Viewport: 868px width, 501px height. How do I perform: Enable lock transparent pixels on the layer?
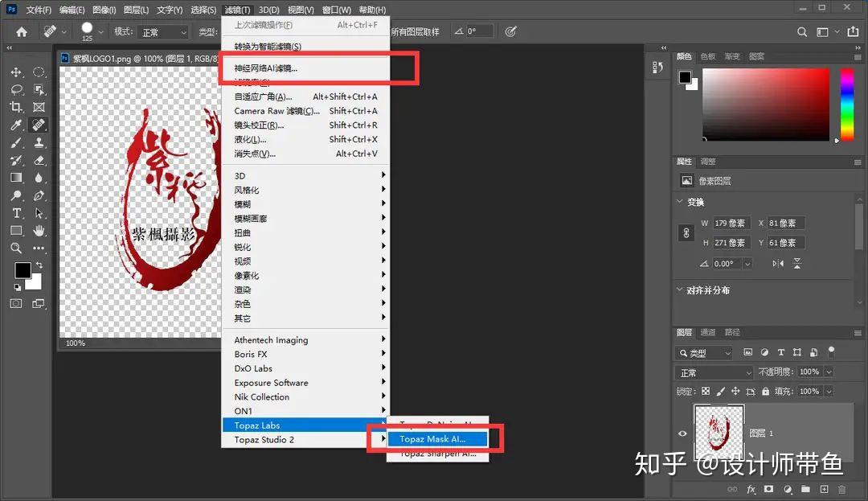point(706,391)
